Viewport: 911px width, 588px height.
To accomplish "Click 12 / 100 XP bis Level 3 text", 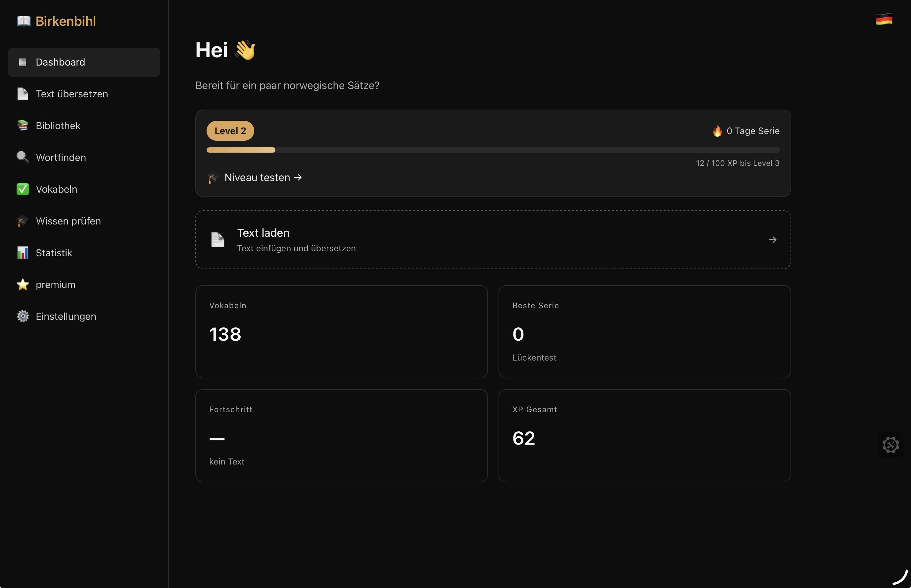I will (737, 163).
